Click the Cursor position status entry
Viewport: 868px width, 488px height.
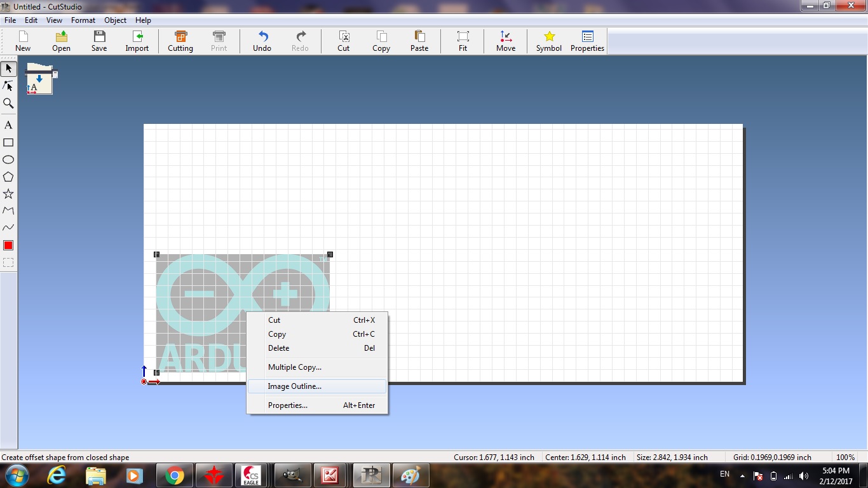pos(494,457)
